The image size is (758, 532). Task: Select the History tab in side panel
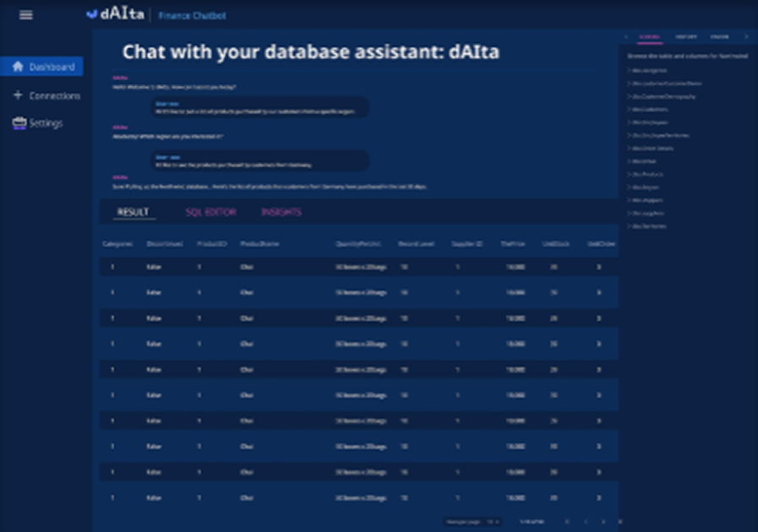pos(686,36)
